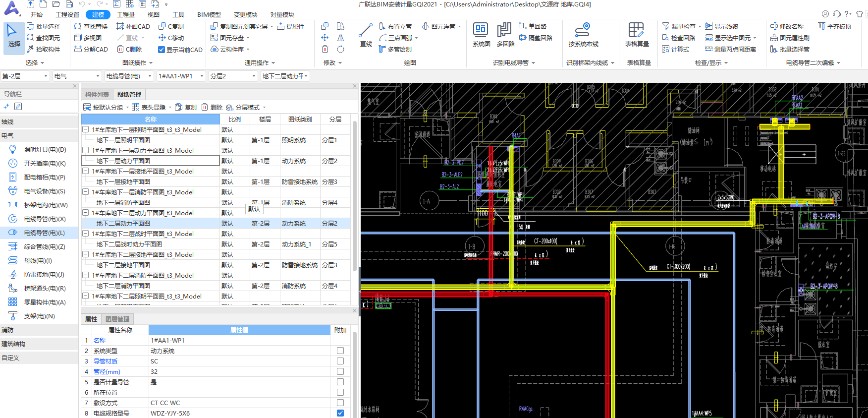Screen dimensions: 868x418
Task: Click the 计算式 formula tool
Action: [676, 49]
